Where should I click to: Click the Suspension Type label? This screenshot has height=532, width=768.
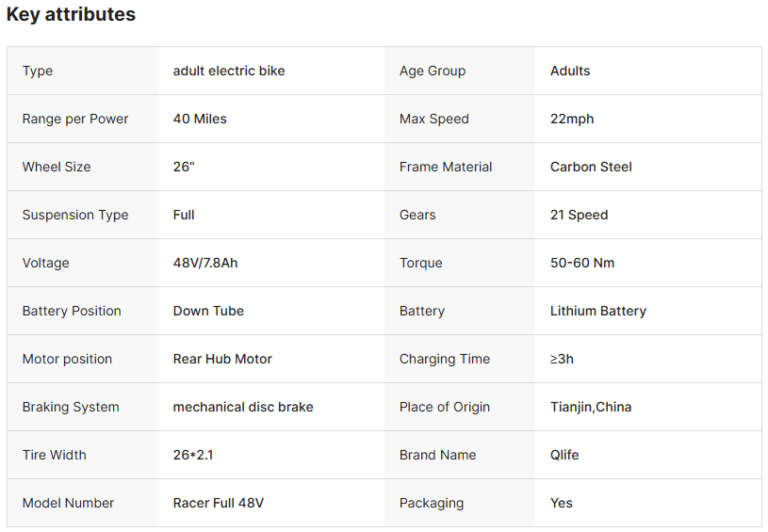[x=75, y=215]
